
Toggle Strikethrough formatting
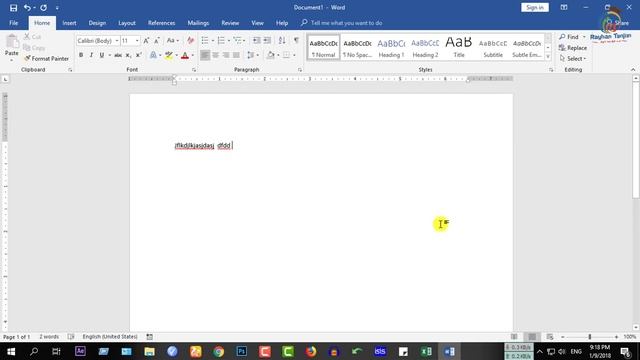coord(118,55)
